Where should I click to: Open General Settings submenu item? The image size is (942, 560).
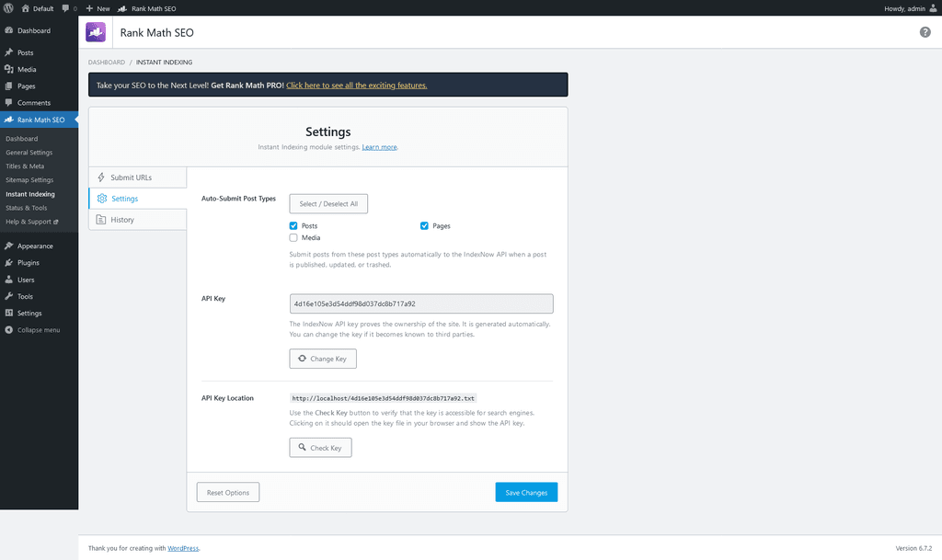click(29, 153)
